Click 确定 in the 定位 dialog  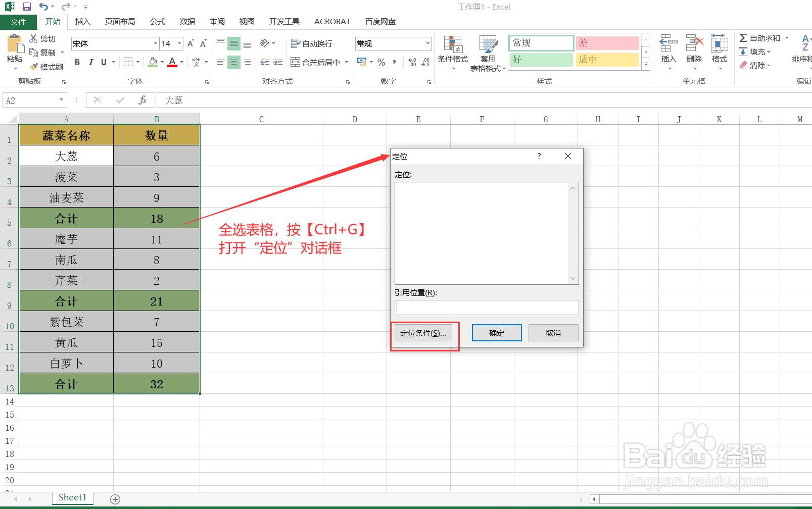click(x=497, y=333)
